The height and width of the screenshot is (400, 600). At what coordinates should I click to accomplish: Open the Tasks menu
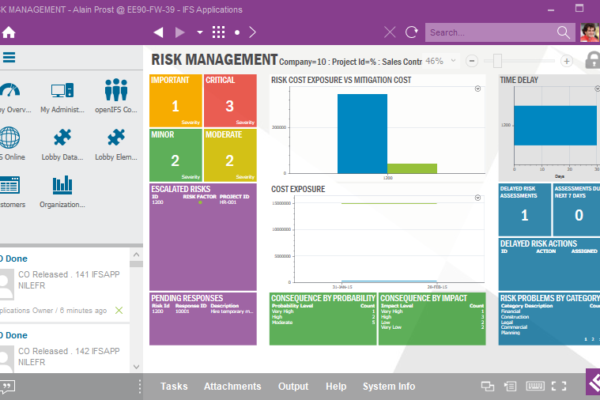pyautogui.click(x=174, y=386)
